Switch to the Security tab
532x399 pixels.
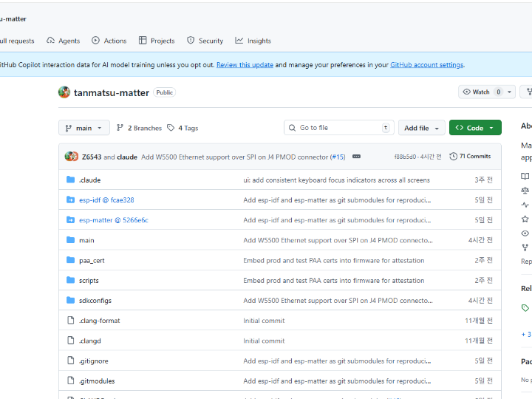click(x=205, y=41)
